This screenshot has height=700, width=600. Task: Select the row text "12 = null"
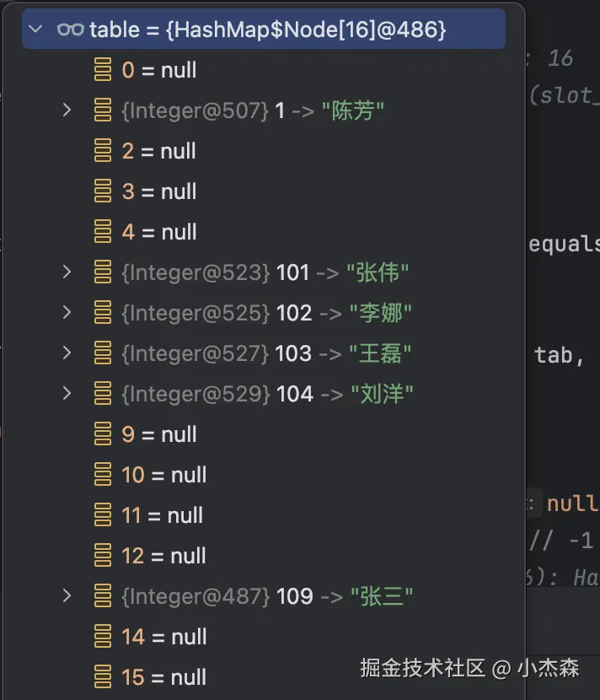click(163, 556)
